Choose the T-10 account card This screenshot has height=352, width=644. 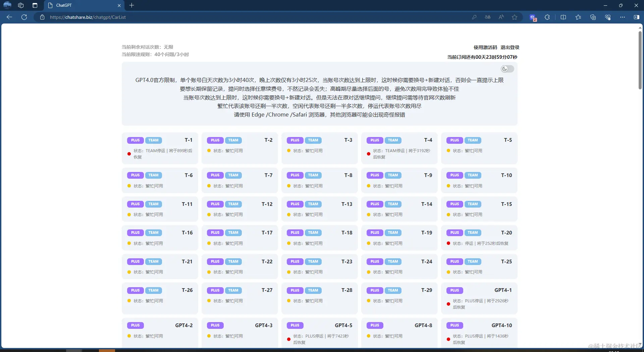coord(479,180)
